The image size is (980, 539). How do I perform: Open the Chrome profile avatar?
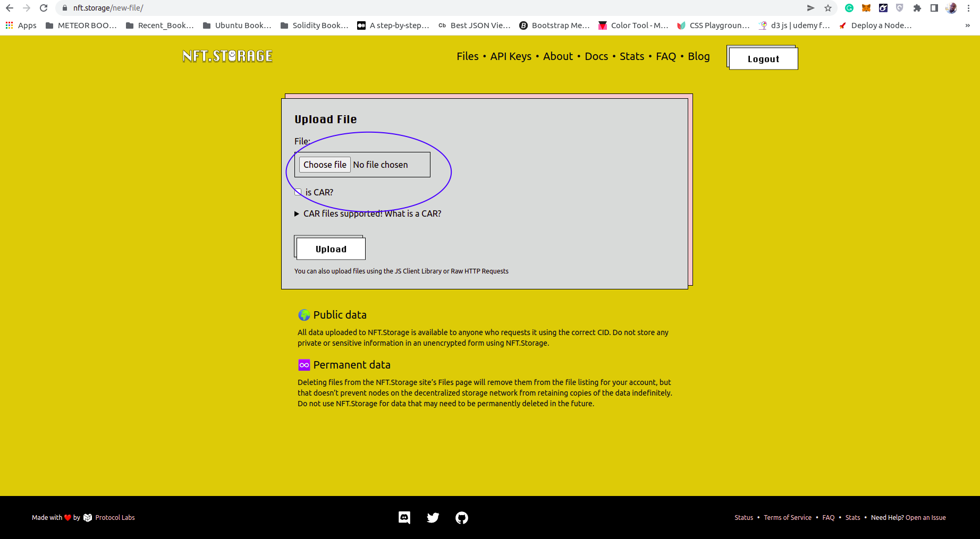coord(951,8)
